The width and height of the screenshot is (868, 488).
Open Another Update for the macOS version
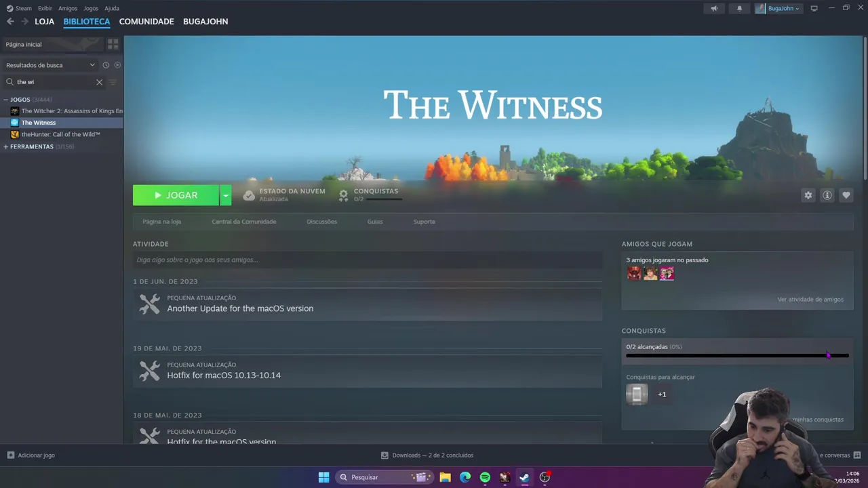click(240, 308)
